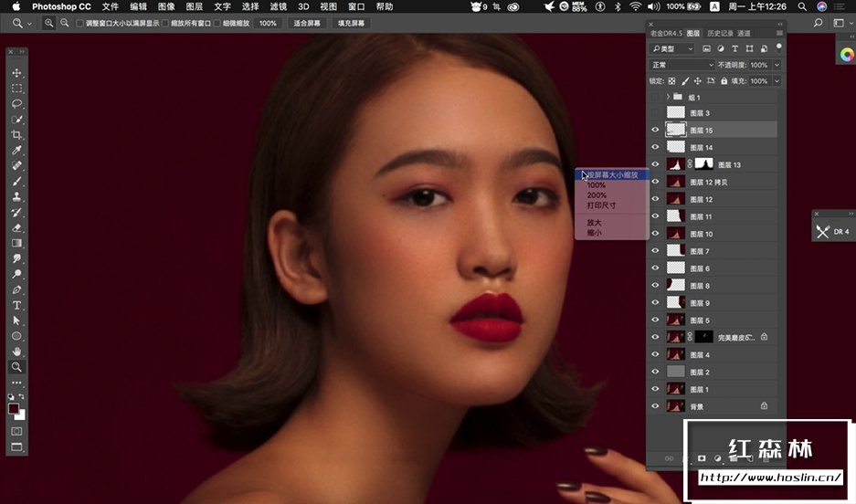Choose the Eyedropper tool
The height and width of the screenshot is (504, 856).
(16, 151)
